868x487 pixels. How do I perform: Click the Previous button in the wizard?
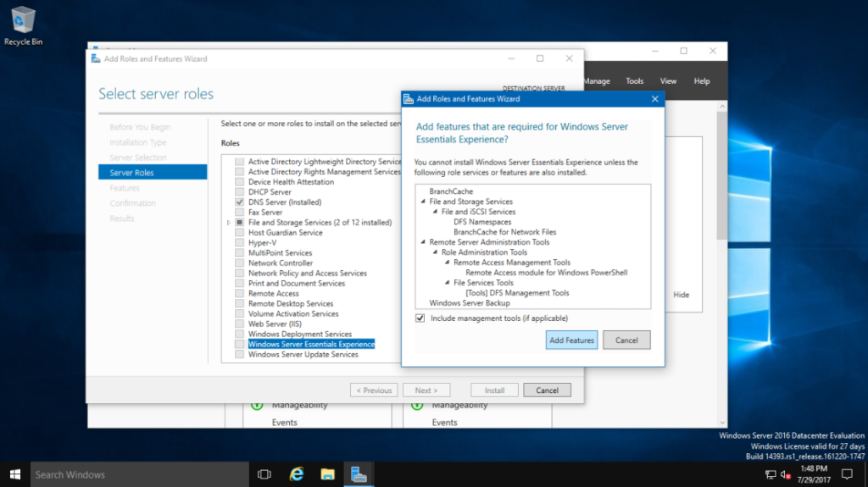tap(374, 390)
